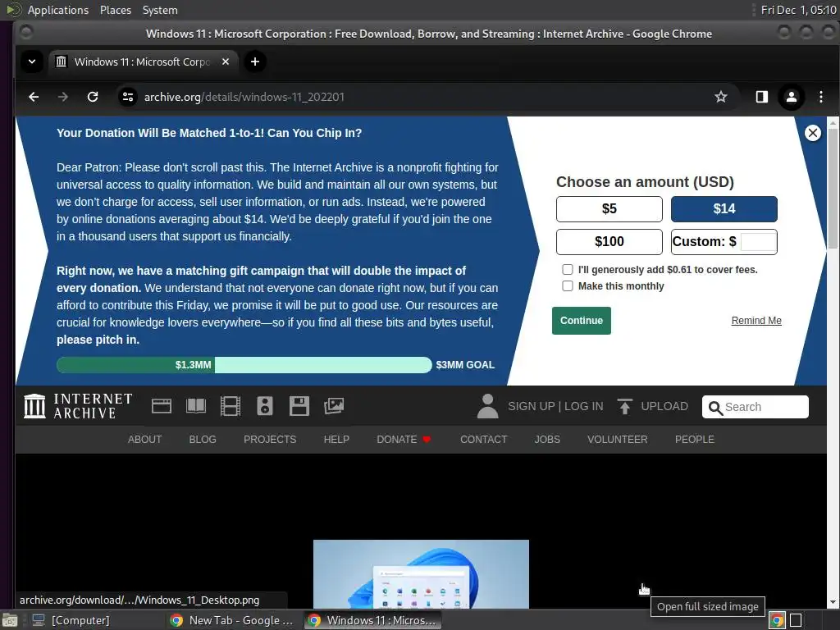Image resolution: width=840 pixels, height=630 pixels.
Task: Check the add $0.61 to cover fees box
Action: coord(568,269)
